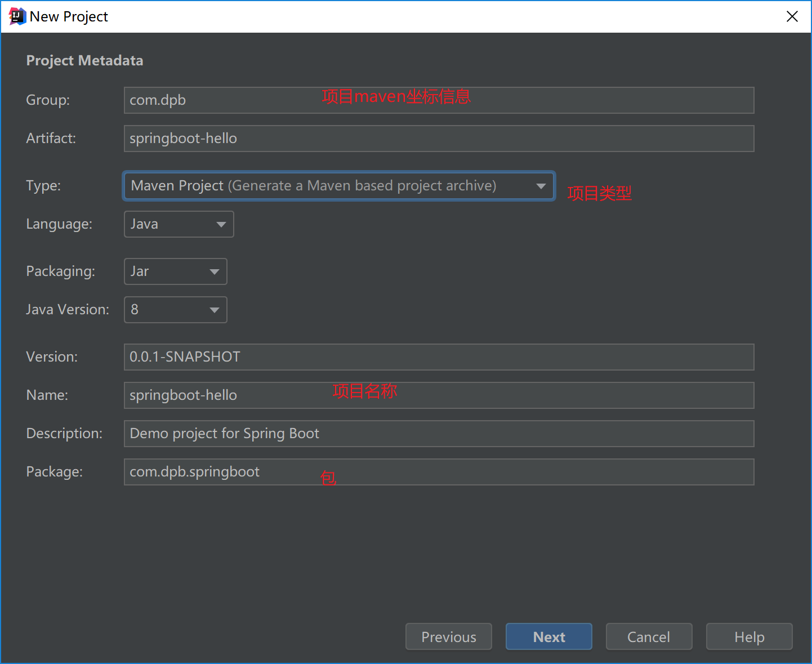Click the Package input field

(439, 472)
